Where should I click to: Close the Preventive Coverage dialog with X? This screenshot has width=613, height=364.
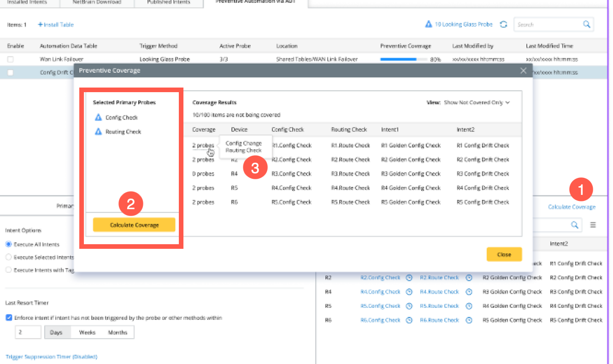pyautogui.click(x=523, y=70)
